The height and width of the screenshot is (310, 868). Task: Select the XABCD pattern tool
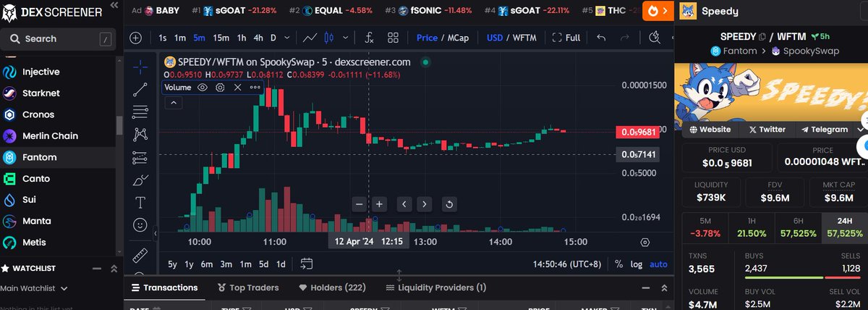140,134
